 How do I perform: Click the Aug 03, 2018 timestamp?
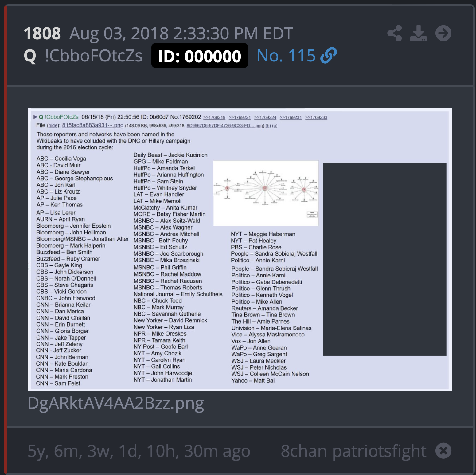click(x=181, y=33)
